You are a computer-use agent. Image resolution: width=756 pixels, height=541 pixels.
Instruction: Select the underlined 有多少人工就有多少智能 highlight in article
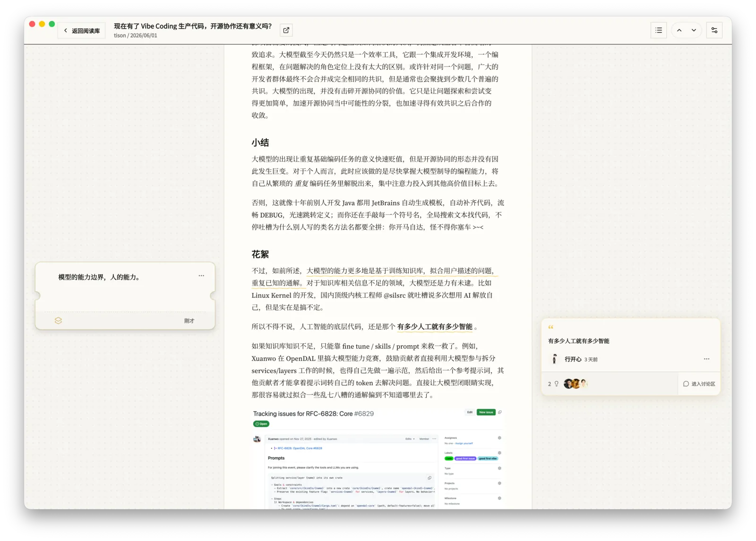435,327
